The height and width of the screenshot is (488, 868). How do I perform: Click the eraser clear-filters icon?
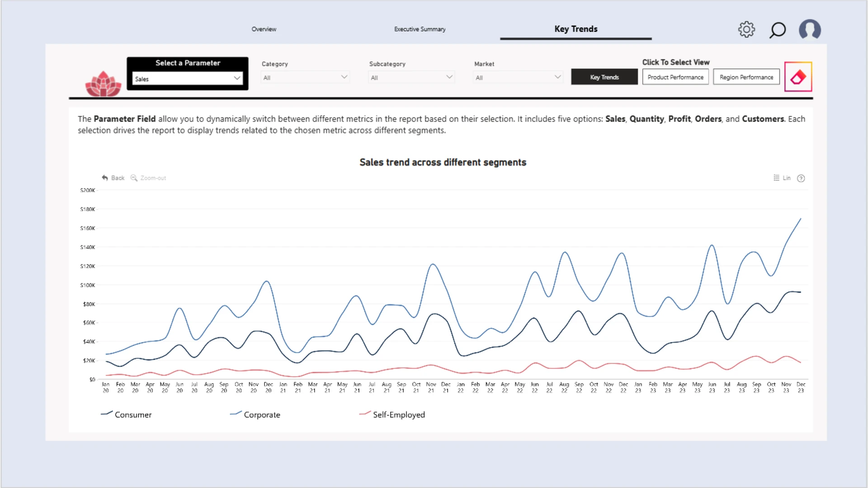pyautogui.click(x=798, y=77)
